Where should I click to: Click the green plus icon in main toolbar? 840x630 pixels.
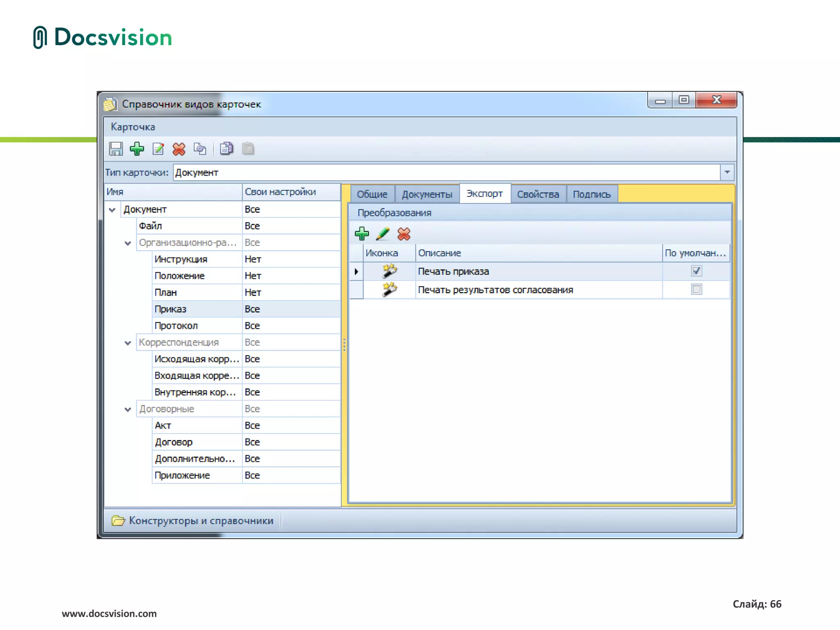(x=137, y=149)
